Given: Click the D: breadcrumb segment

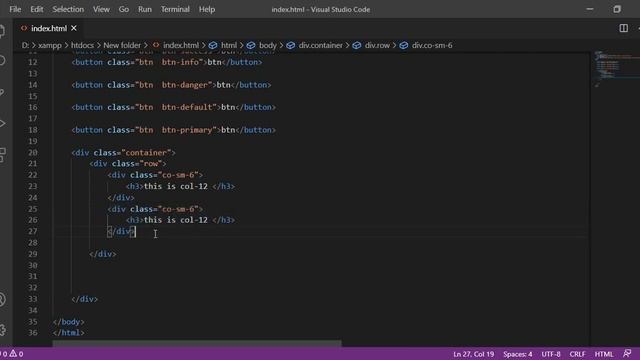Looking at the screenshot, I should 25,45.
